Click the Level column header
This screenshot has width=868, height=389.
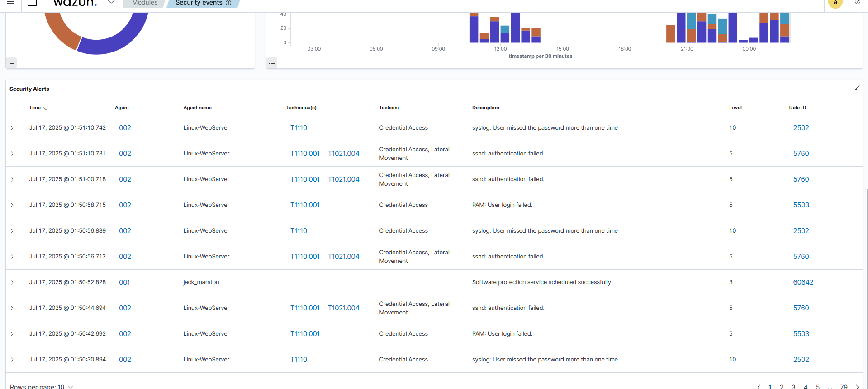[x=735, y=108]
